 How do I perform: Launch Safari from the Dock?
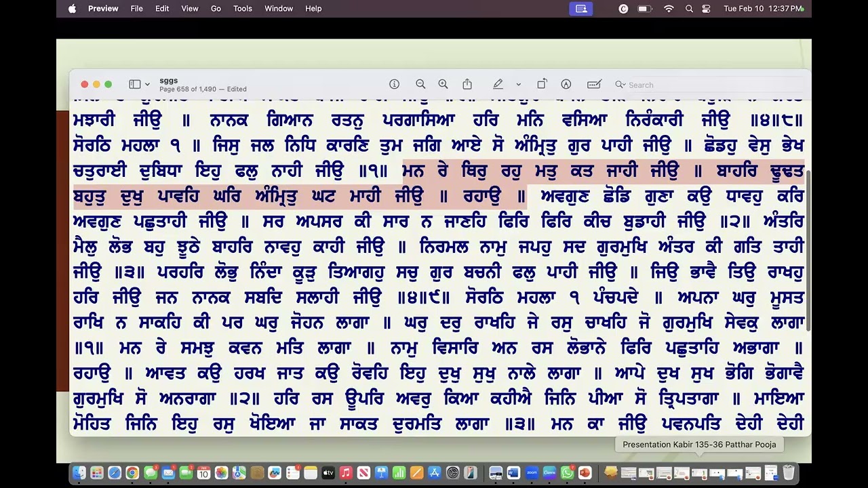tap(115, 472)
